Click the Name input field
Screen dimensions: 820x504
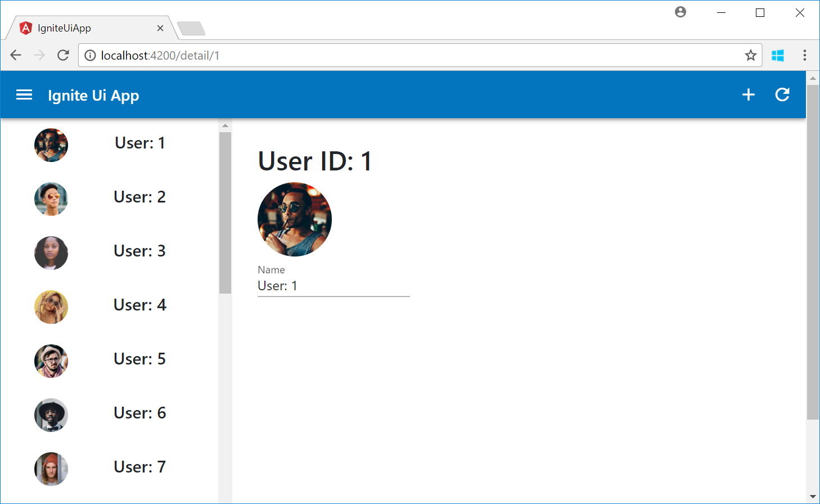333,286
